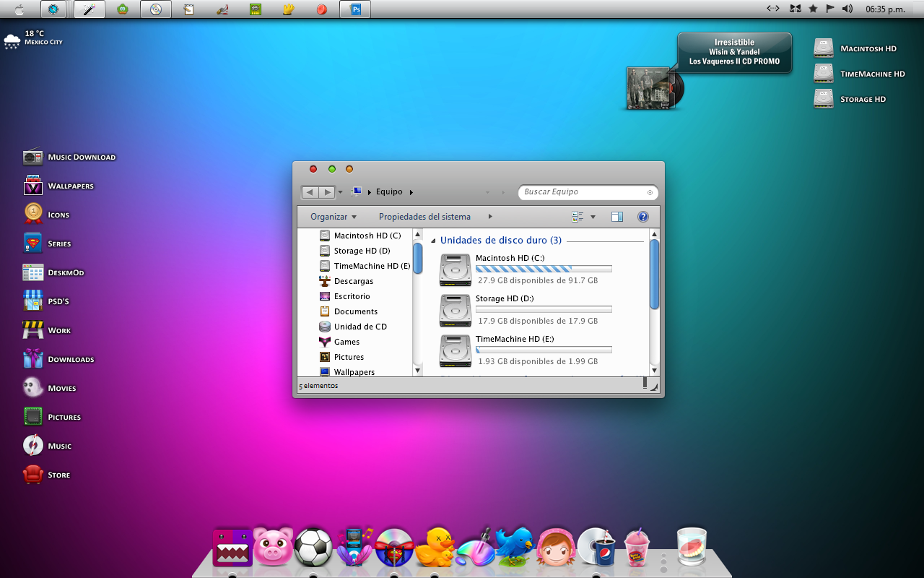Click the Macintosh HD (C:) usage bar

(x=544, y=269)
